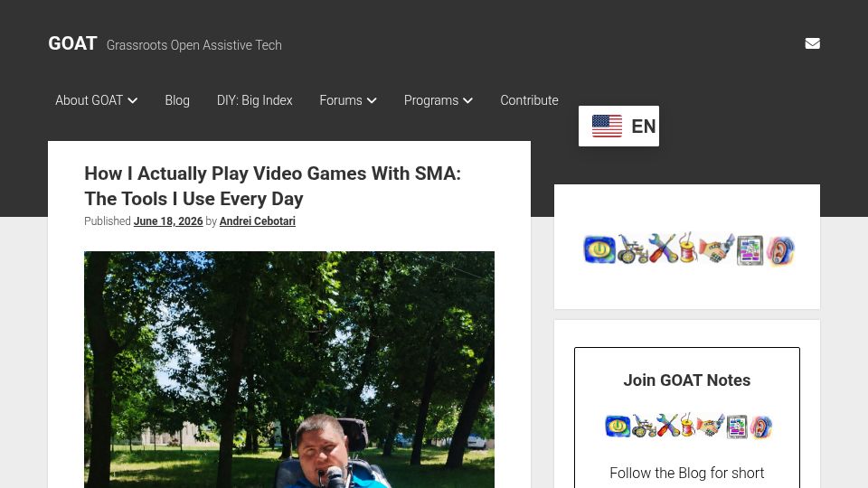This screenshot has height=488, width=868.
Task: Go to the GOAT site title
Action: click(x=72, y=43)
